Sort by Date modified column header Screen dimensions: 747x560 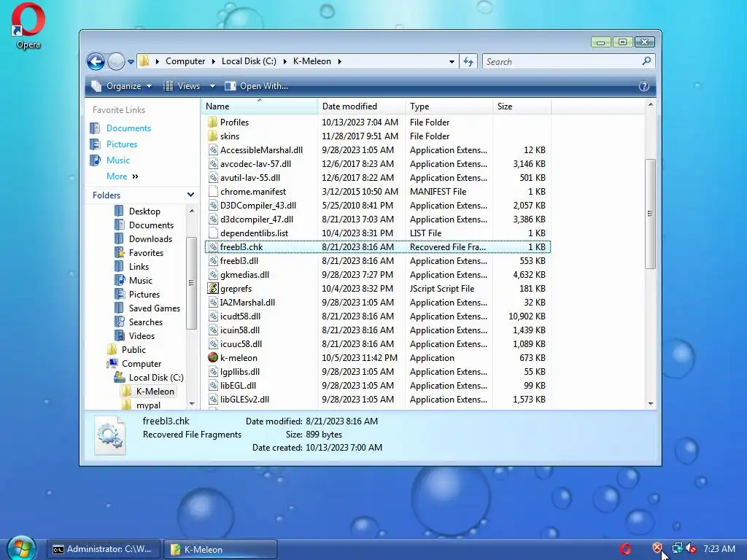point(361,106)
